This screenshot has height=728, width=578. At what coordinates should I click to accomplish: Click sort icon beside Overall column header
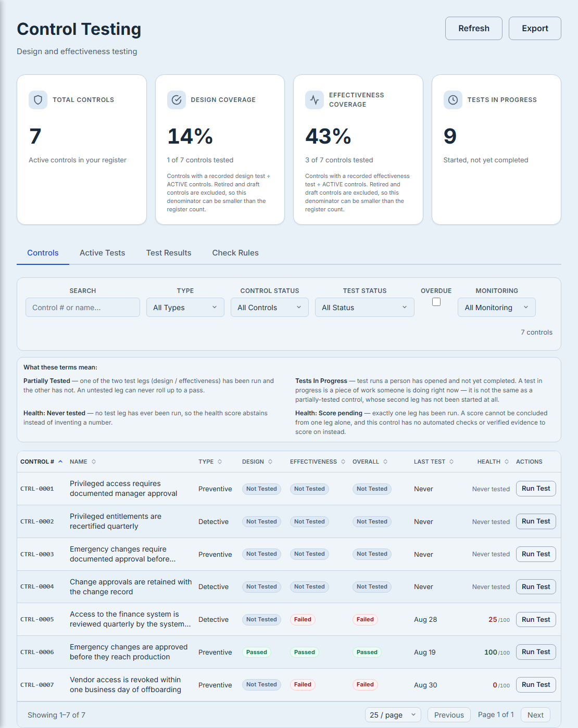point(385,462)
